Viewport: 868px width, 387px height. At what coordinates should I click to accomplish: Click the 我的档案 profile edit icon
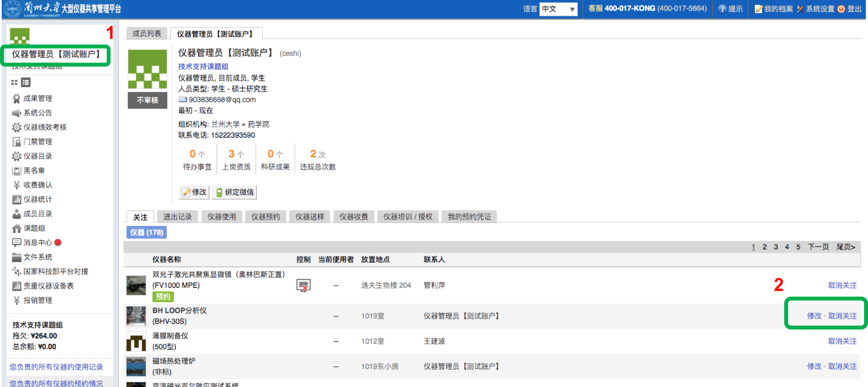pos(758,9)
